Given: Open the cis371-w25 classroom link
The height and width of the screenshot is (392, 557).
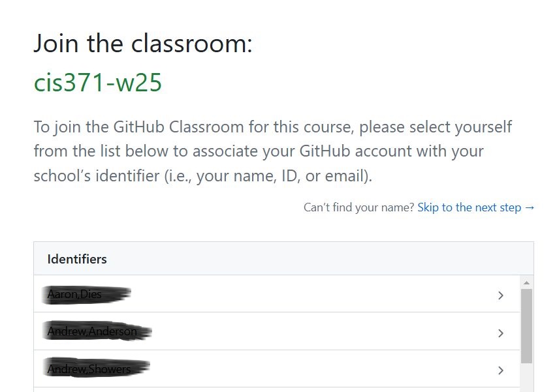Looking at the screenshot, I should [x=98, y=82].
